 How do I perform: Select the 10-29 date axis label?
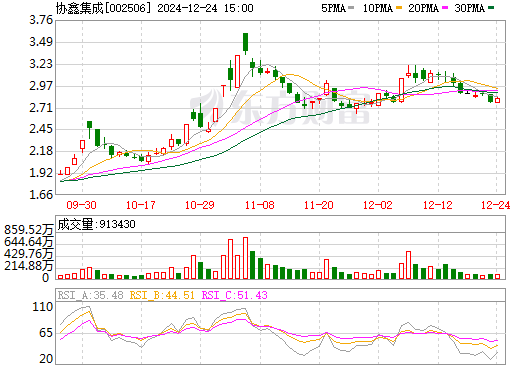pos(200,205)
